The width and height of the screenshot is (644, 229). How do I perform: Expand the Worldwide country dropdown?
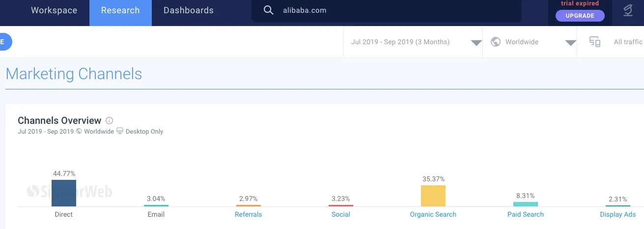(x=570, y=42)
